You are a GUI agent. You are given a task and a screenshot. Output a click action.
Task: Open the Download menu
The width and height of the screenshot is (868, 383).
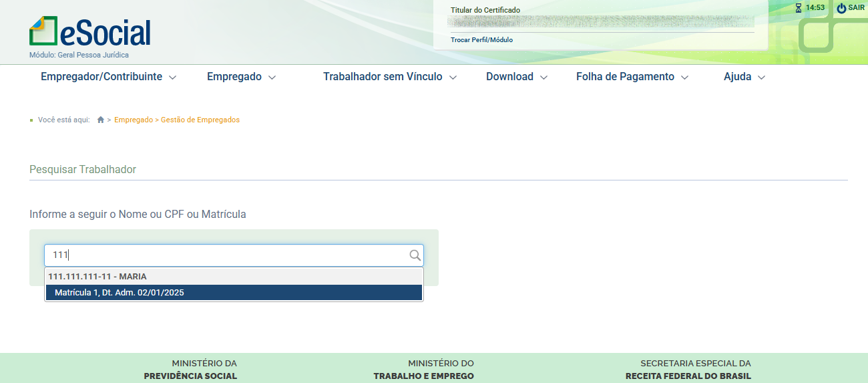(516, 77)
